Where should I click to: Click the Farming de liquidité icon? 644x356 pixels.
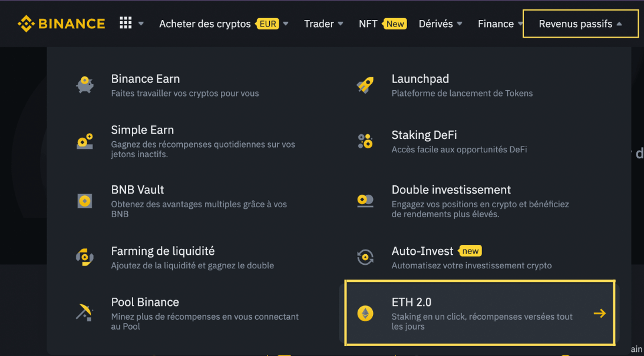click(x=85, y=257)
